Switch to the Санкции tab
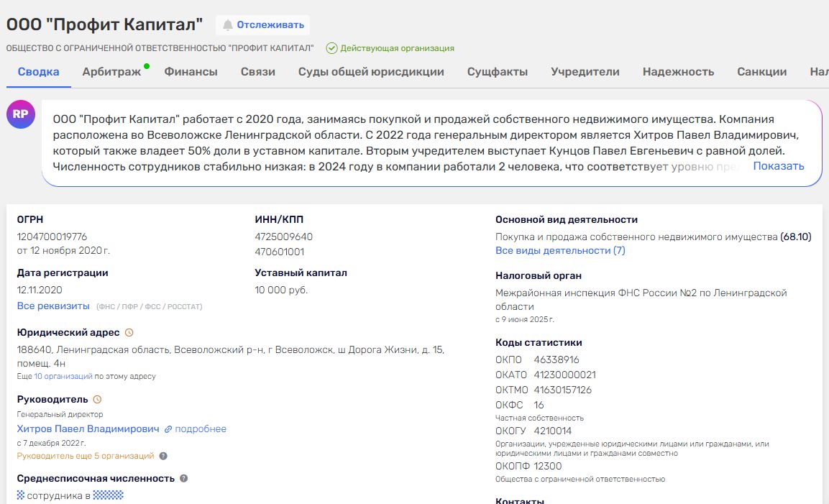 (x=762, y=72)
